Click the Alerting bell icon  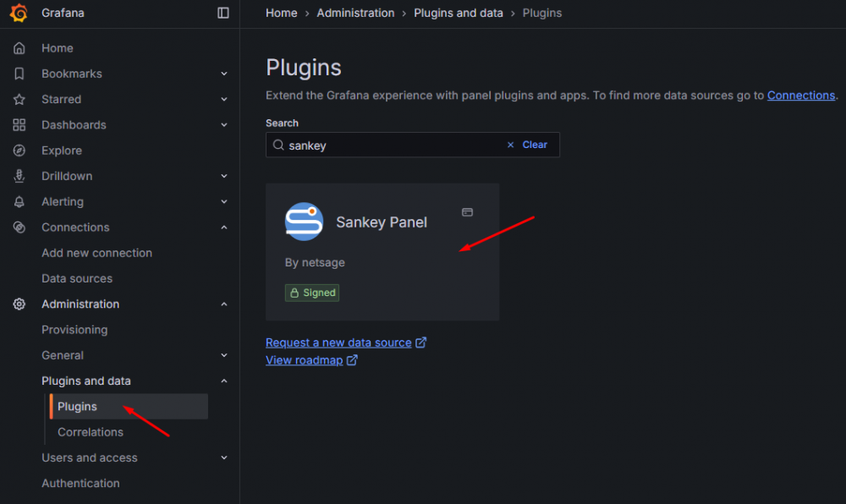(x=19, y=202)
